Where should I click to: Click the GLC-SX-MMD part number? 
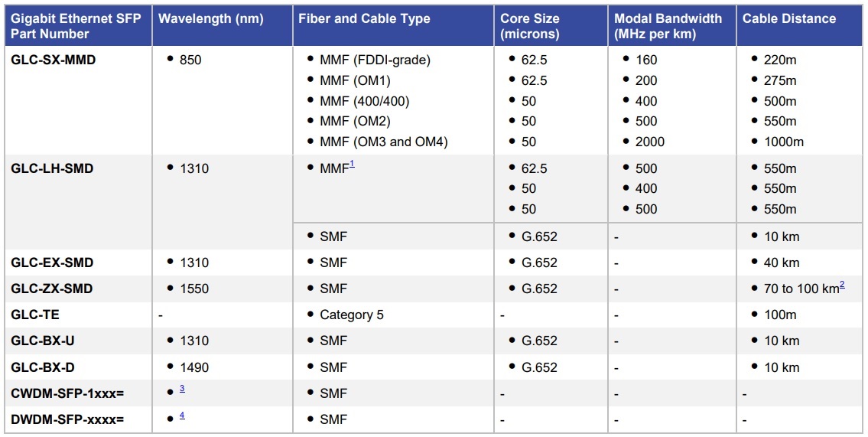[54, 60]
